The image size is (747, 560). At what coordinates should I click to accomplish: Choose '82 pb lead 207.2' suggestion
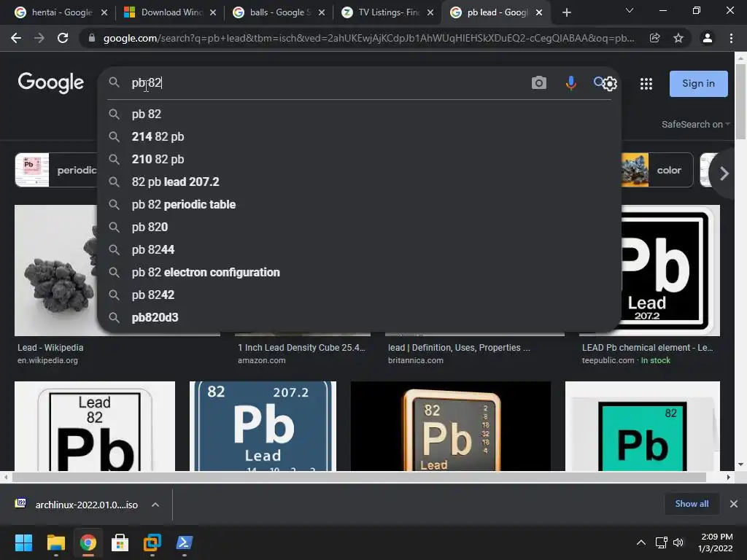point(359,182)
